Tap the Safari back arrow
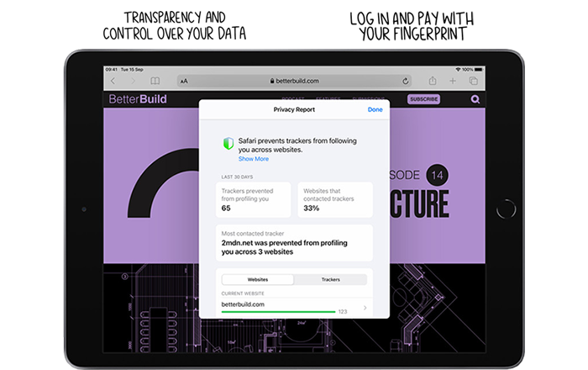The image size is (588, 370). (113, 81)
